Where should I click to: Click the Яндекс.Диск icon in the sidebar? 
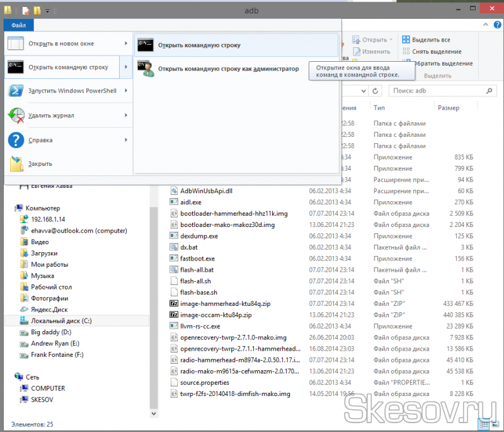point(24,310)
